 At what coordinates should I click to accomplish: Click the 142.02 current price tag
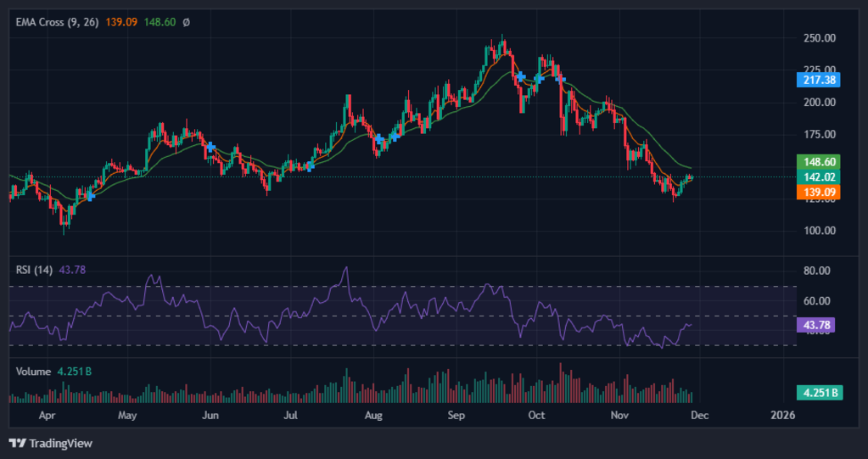(x=818, y=176)
